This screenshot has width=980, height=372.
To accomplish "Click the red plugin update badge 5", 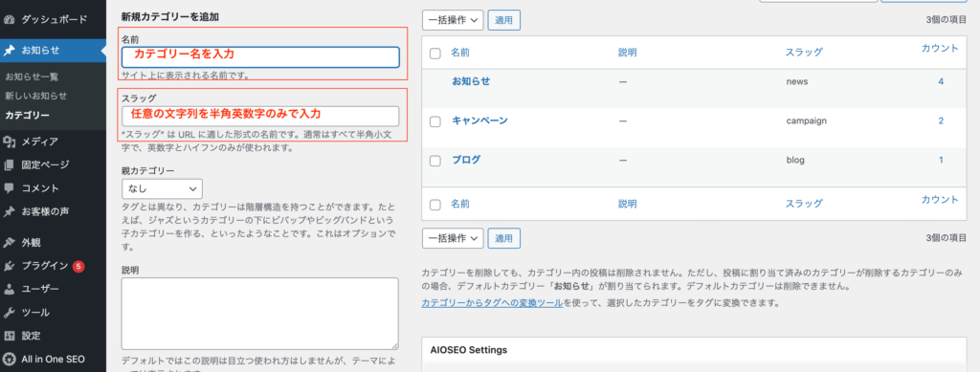I will point(78,267).
